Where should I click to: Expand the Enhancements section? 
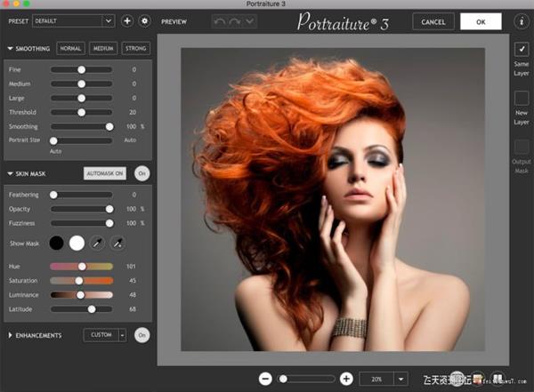[10, 335]
